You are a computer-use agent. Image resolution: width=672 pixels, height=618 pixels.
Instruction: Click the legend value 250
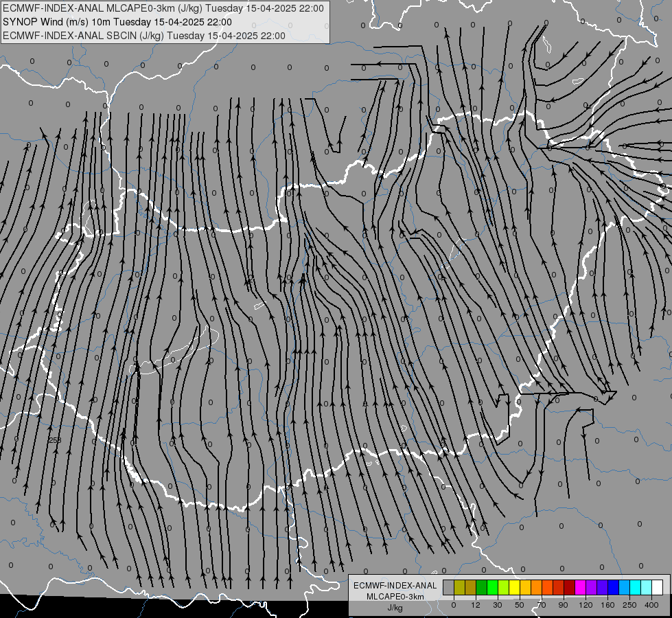tap(629, 605)
